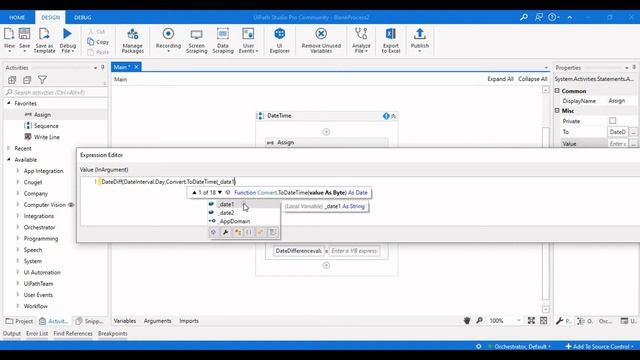Image resolution: width=640 pixels, height=360 pixels.
Task: Click Export to Excel
Action: tap(391, 40)
